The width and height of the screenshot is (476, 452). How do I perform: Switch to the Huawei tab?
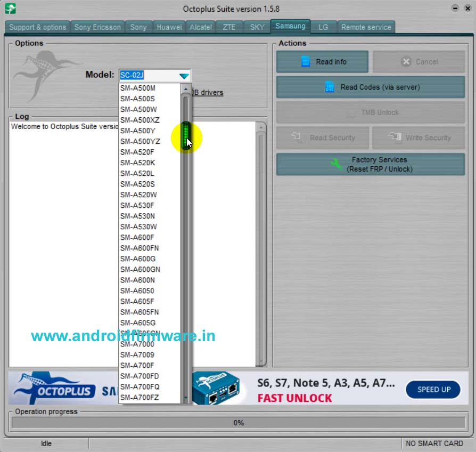pyautogui.click(x=169, y=27)
